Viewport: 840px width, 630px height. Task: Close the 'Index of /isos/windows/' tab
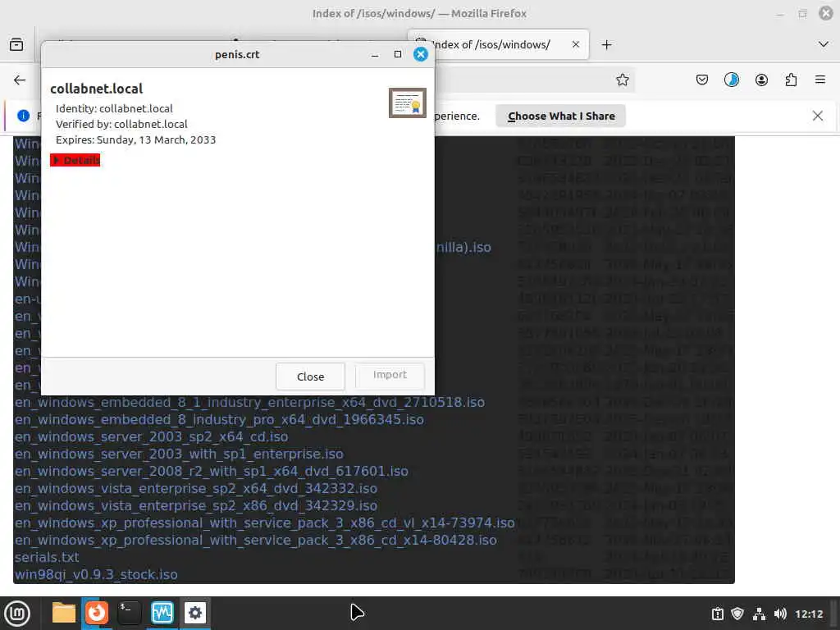click(x=575, y=44)
